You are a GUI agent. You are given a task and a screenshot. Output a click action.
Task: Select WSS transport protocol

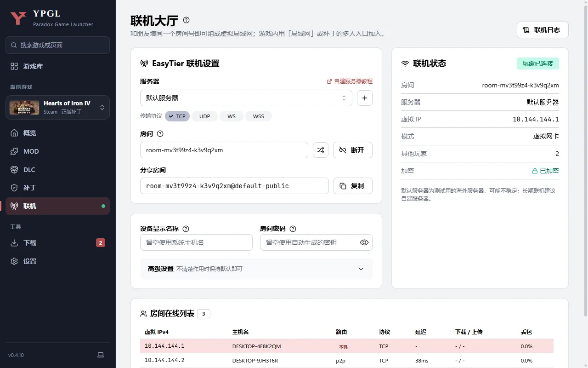click(x=259, y=116)
